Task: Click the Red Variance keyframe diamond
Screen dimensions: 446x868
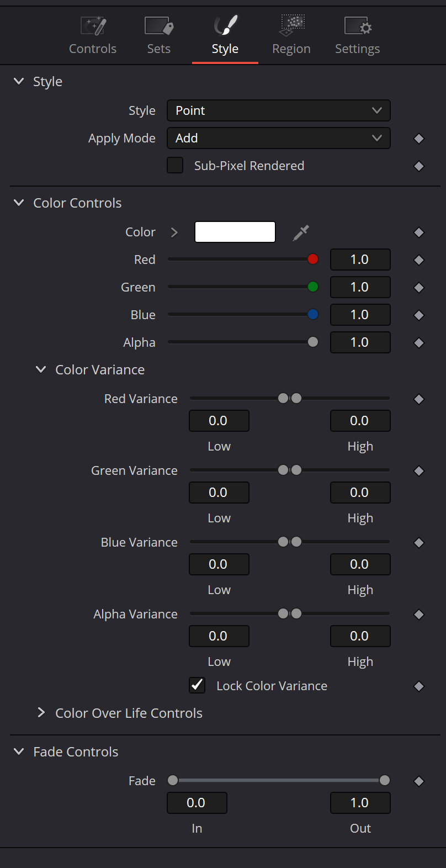Action: tap(419, 399)
